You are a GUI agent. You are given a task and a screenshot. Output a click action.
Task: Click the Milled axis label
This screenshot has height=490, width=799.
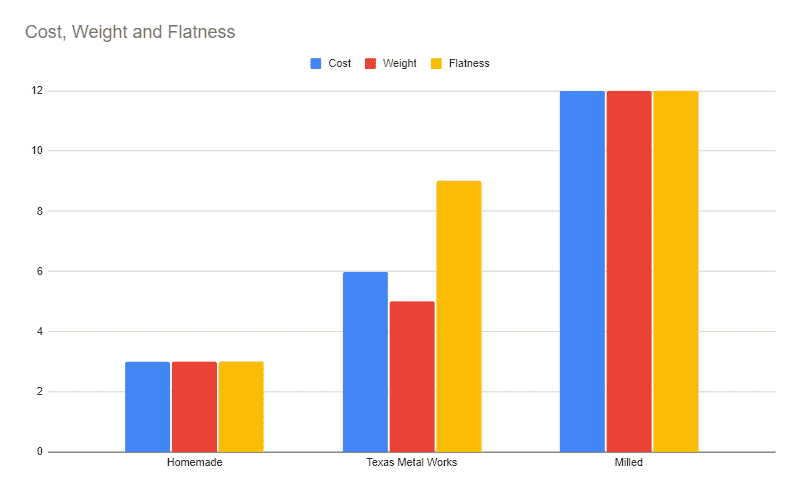[629, 464]
